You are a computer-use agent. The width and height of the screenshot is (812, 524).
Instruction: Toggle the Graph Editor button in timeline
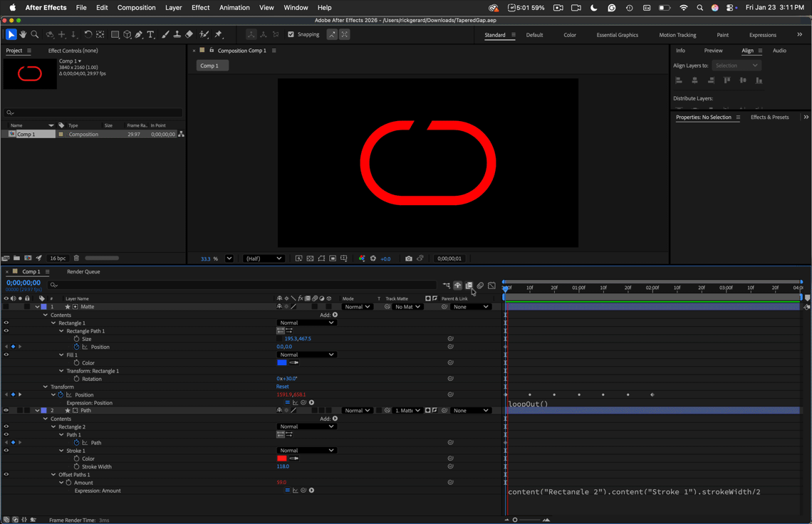pos(491,285)
